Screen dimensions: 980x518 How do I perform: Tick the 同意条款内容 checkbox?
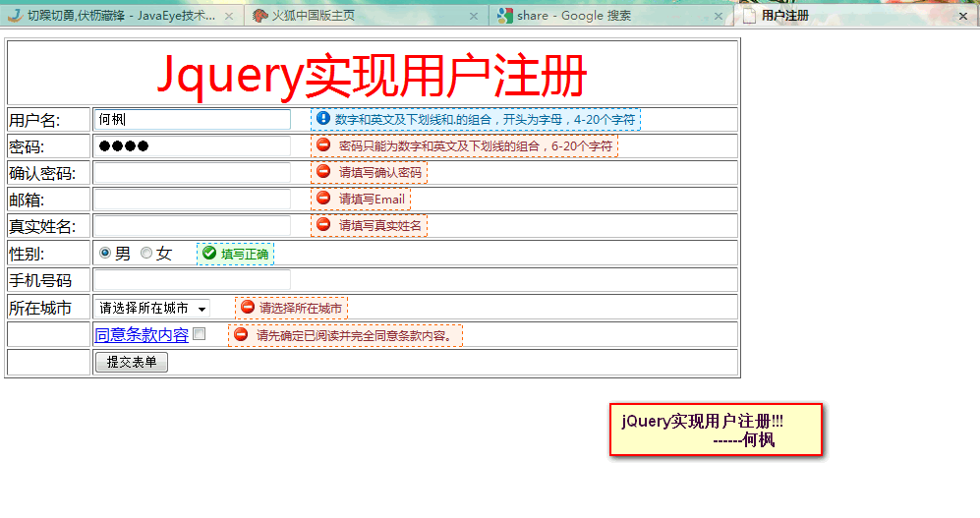[200, 333]
